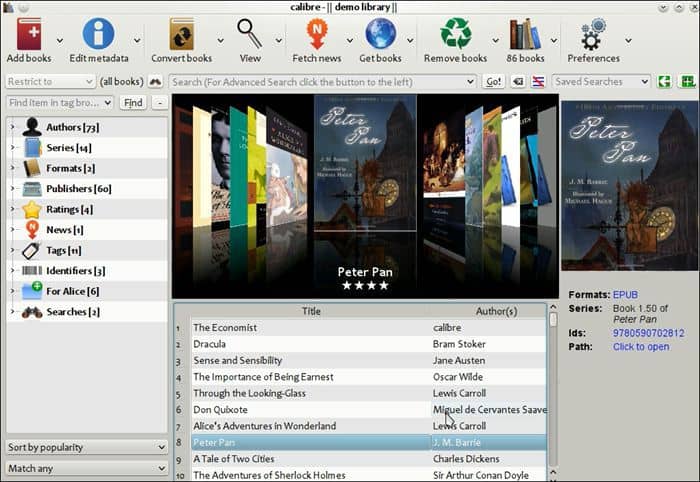Click the Remove books recycle icon
700x482 pixels.
(x=455, y=33)
